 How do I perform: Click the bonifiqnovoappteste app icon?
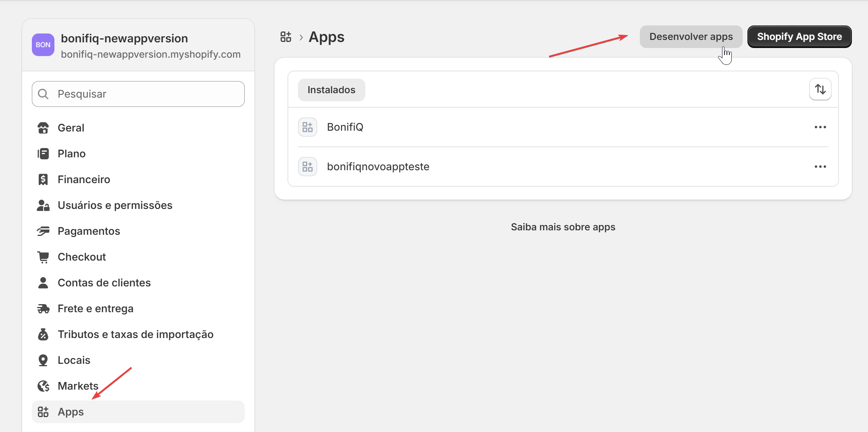[308, 167]
